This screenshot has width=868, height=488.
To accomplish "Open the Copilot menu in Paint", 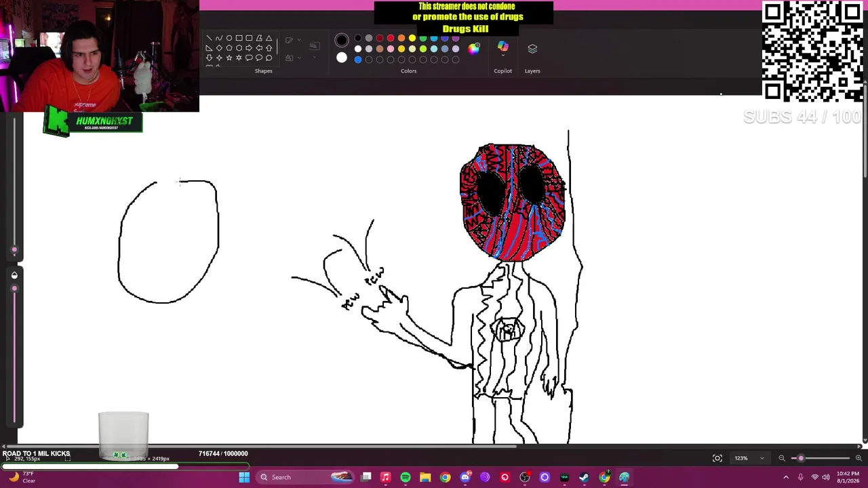I will pyautogui.click(x=502, y=49).
